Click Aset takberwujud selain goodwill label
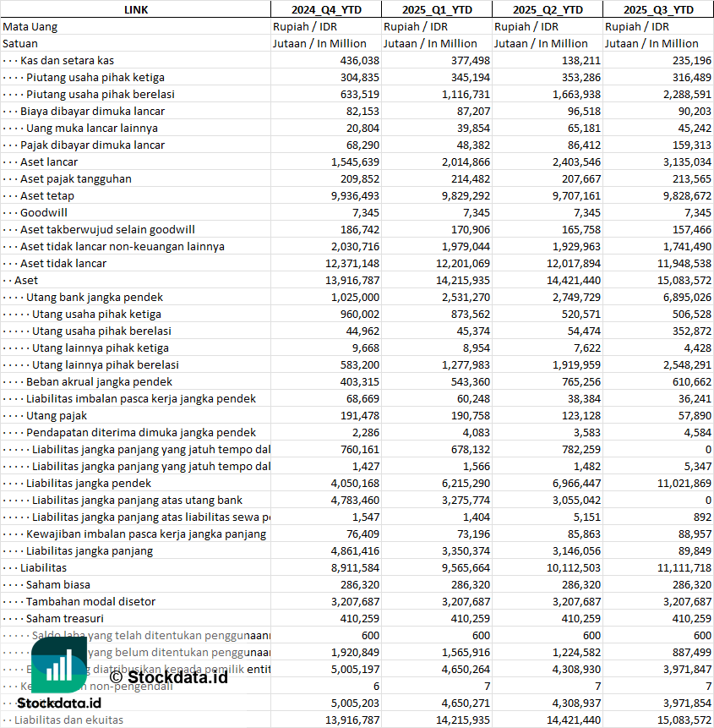 click(107, 230)
